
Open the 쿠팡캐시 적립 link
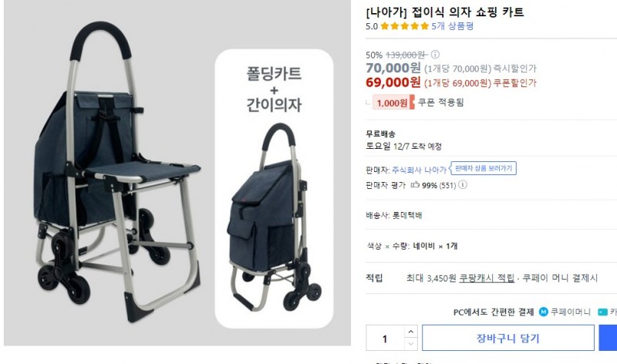(487, 278)
